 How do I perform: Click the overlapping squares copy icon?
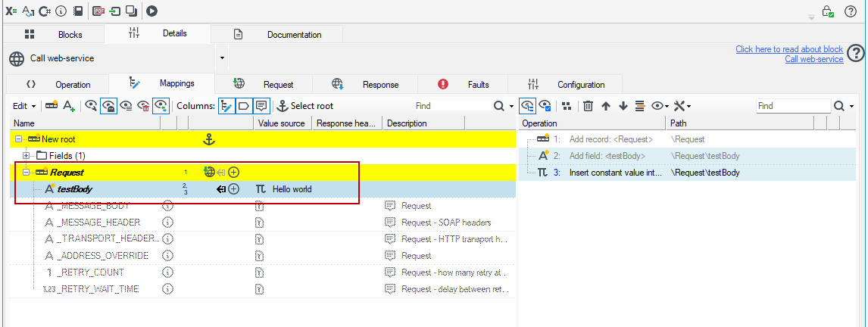click(131, 11)
